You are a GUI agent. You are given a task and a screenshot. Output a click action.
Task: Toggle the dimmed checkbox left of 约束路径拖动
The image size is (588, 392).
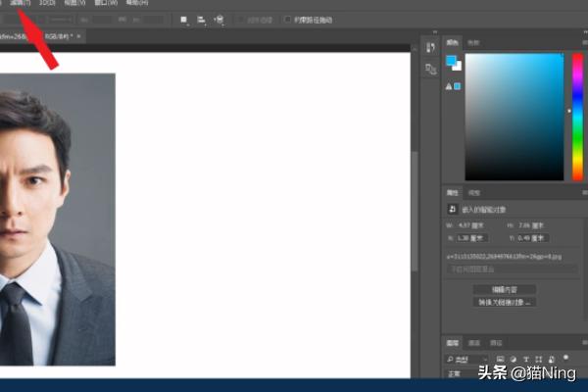[x=241, y=20]
